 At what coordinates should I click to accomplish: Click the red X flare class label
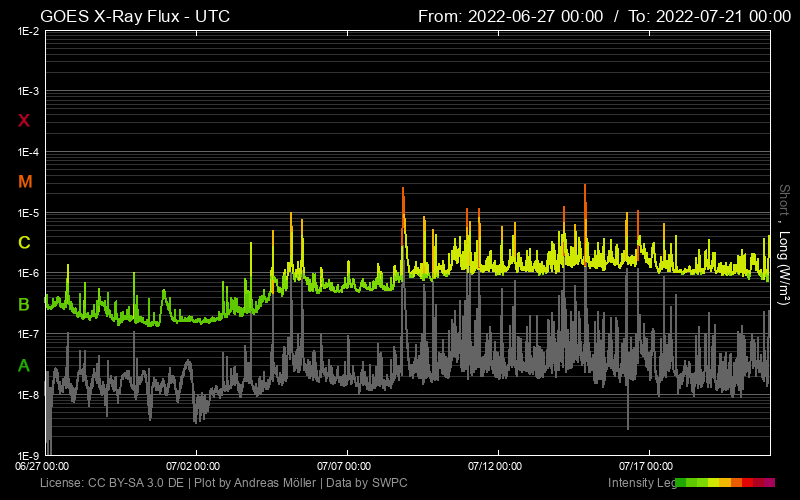(x=25, y=121)
